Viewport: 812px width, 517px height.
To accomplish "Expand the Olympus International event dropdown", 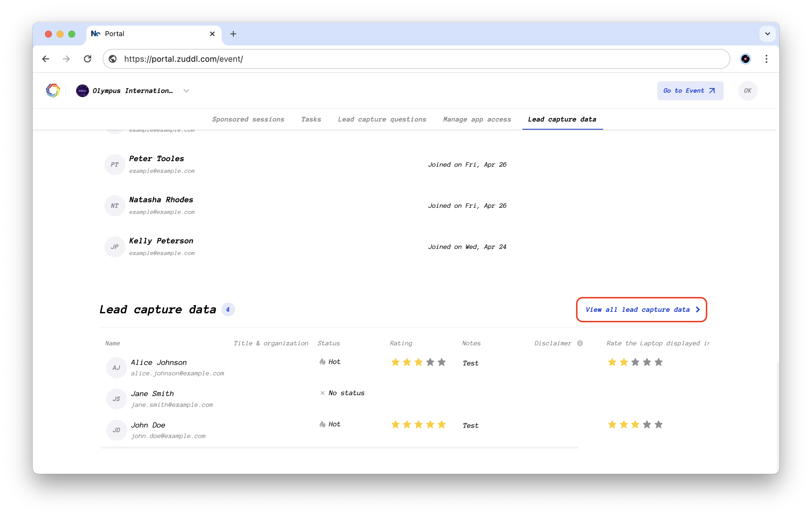I will coord(186,91).
